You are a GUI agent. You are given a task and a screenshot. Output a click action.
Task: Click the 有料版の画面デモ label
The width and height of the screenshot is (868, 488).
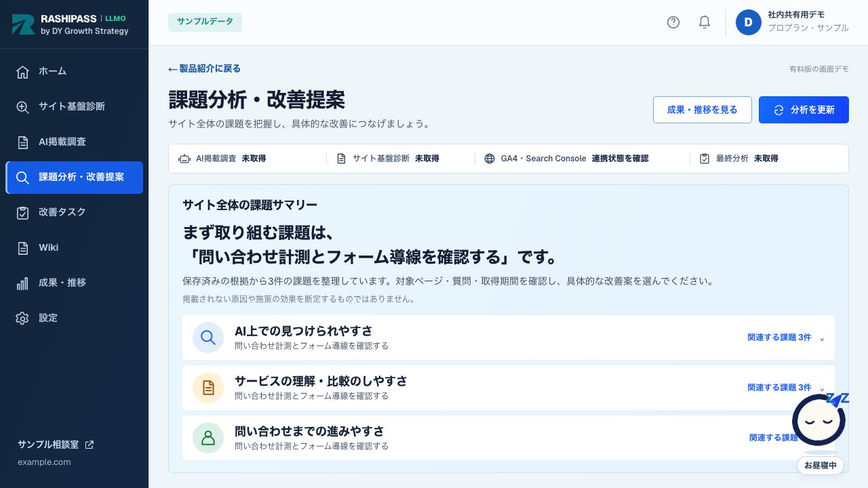[x=818, y=69]
